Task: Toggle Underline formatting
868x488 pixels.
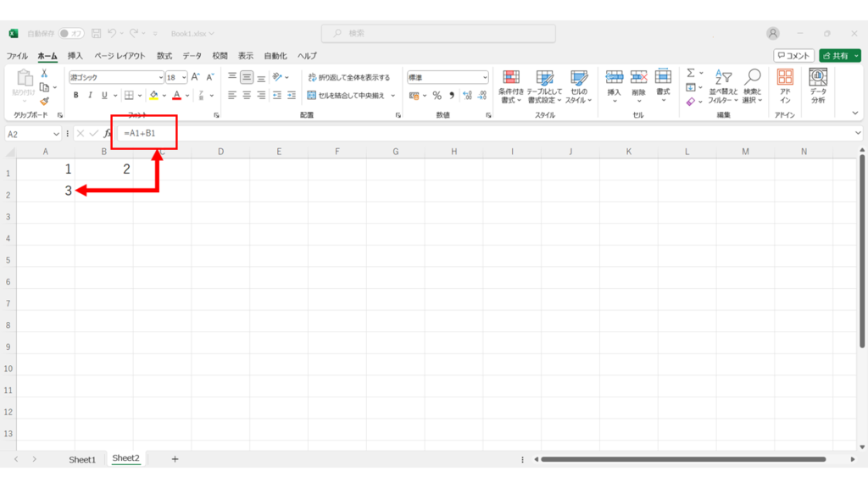Action: click(x=104, y=95)
